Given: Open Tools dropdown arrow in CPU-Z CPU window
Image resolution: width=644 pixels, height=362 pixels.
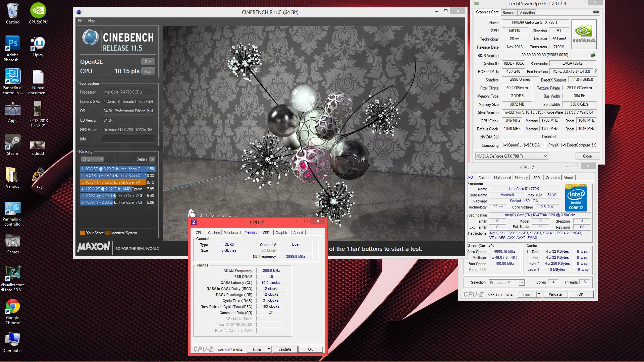Looking at the screenshot, I should (539, 294).
